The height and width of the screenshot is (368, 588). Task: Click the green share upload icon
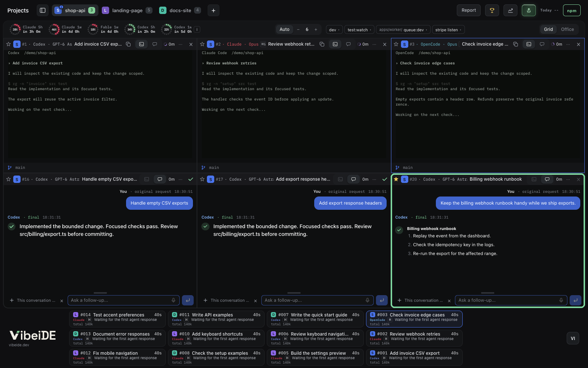pos(529,10)
